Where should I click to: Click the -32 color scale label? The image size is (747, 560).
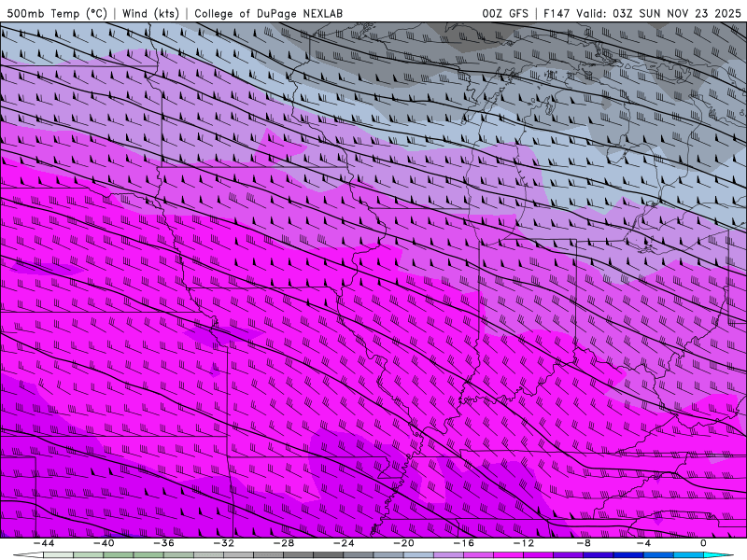pyautogui.click(x=223, y=543)
